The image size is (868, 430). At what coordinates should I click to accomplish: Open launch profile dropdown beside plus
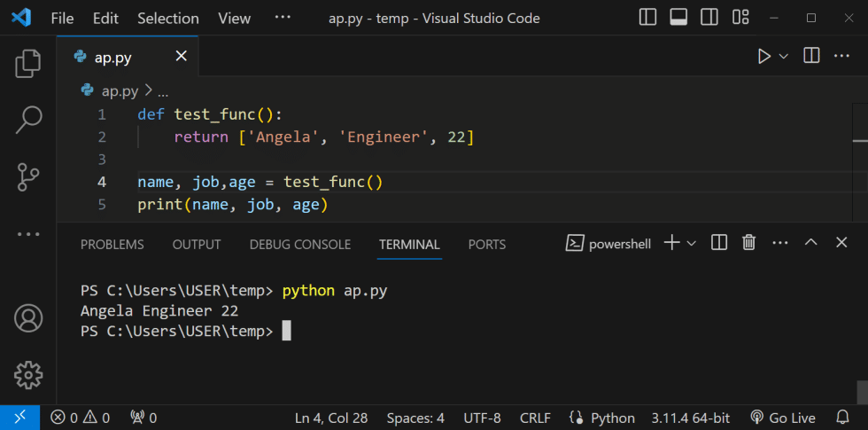point(692,243)
